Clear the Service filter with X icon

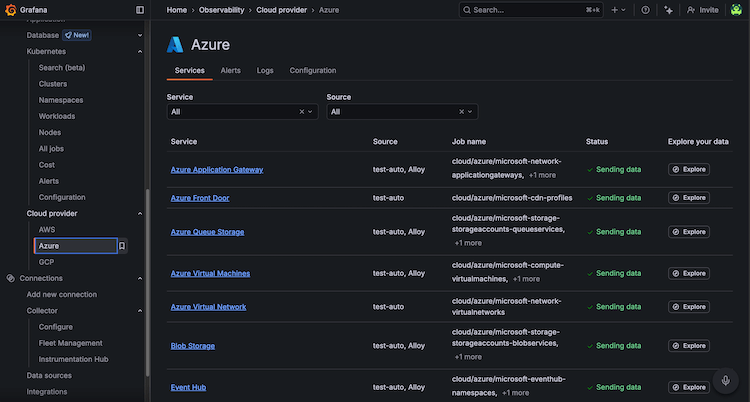tap(301, 112)
